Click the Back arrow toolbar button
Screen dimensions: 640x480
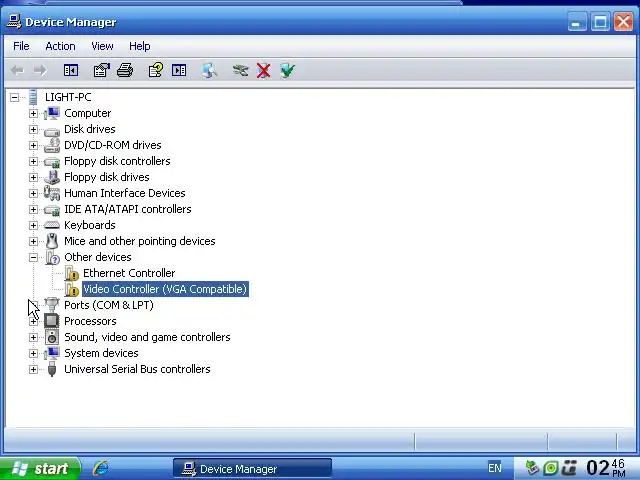17,71
